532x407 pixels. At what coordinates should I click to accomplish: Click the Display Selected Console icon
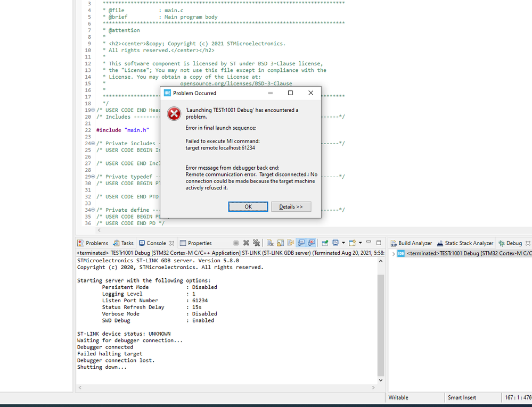(335, 243)
